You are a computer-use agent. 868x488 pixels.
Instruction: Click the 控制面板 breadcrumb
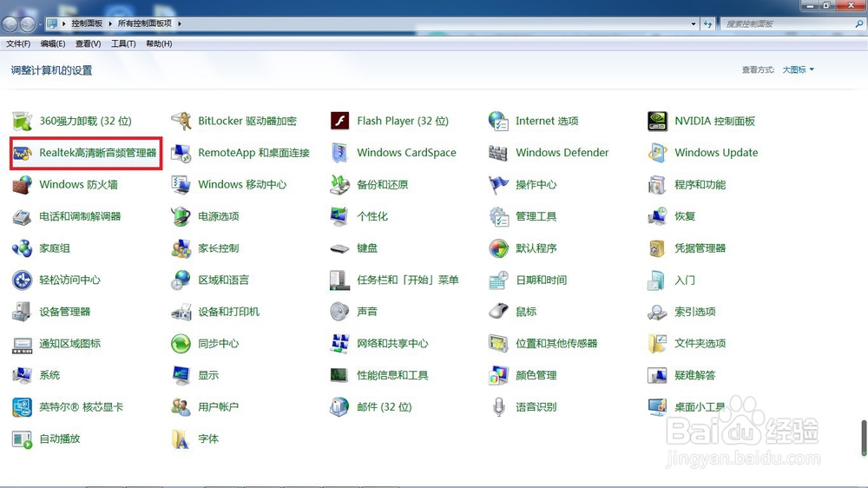coord(87,23)
